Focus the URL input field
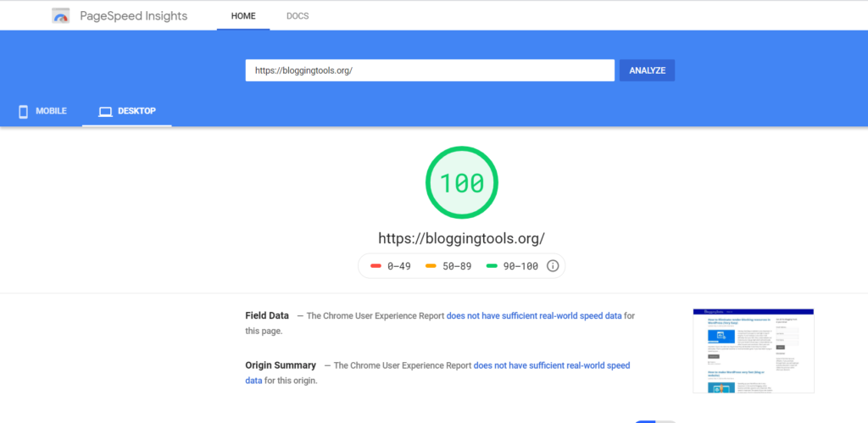 430,70
